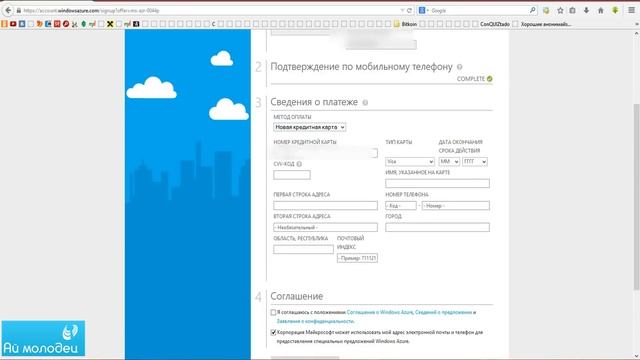This screenshot has height=360, width=640.
Task: Open the downloads arrow icon
Action: 586,11
